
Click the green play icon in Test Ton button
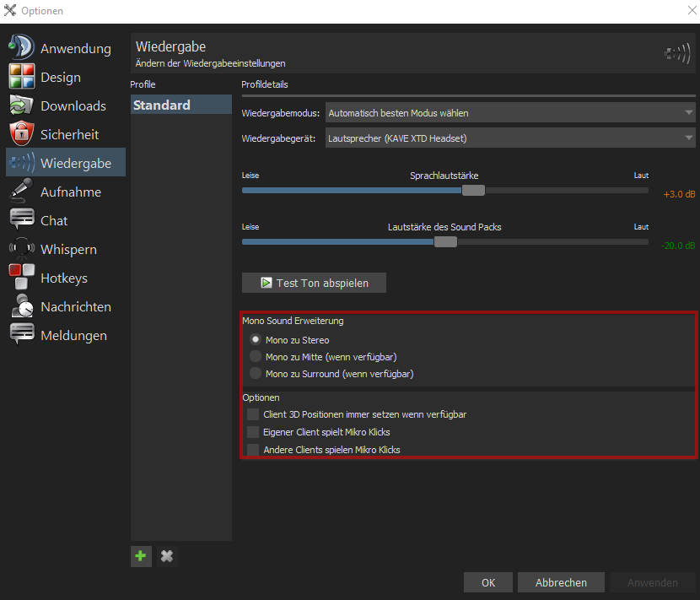[266, 283]
